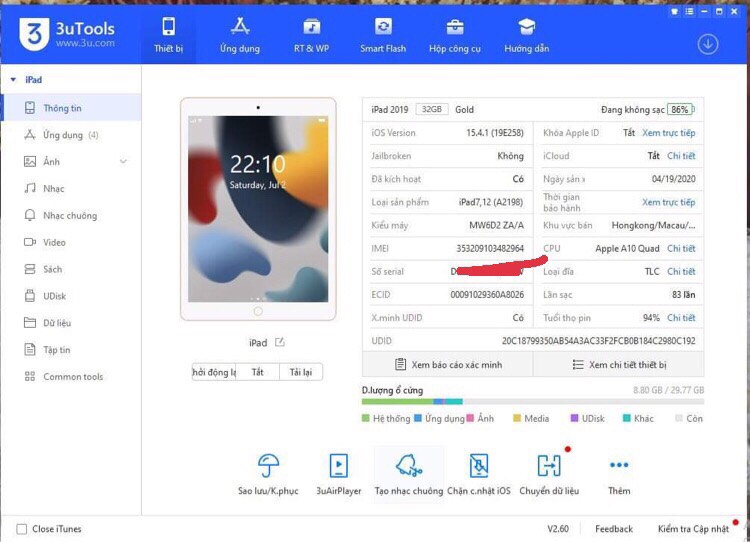Click Chặn c.nhật iOS icon
This screenshot has height=542, width=750.
pyautogui.click(x=478, y=466)
